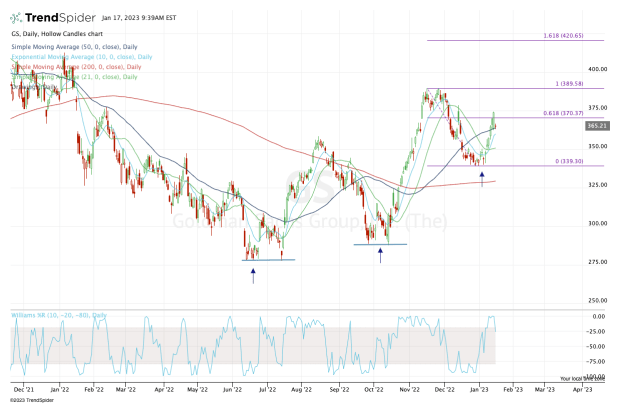This screenshot has height=405, width=620.
Task: Click the 0.618 (370.37) Fibonacci level label
Action: click(559, 114)
